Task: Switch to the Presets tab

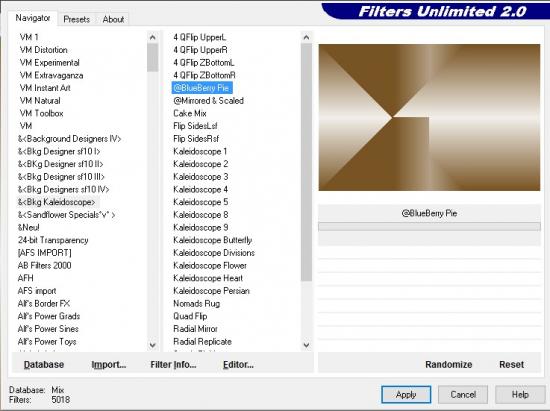Action: pos(76,19)
